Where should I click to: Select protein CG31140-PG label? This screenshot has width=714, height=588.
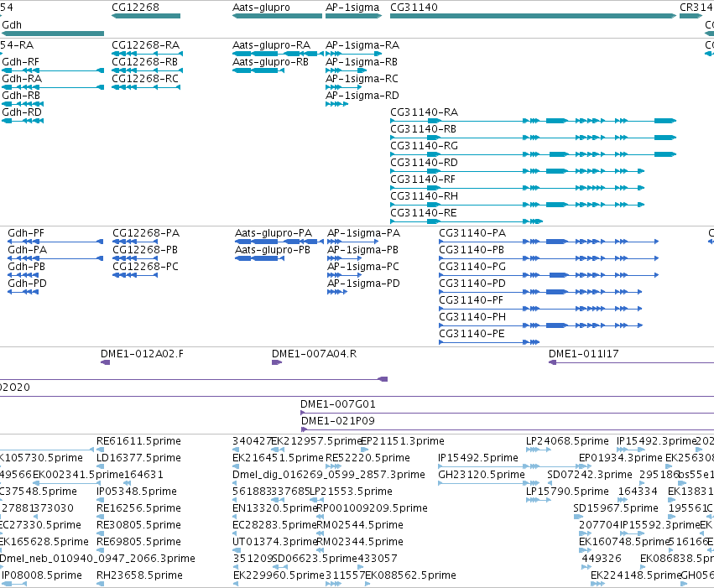click(472, 267)
